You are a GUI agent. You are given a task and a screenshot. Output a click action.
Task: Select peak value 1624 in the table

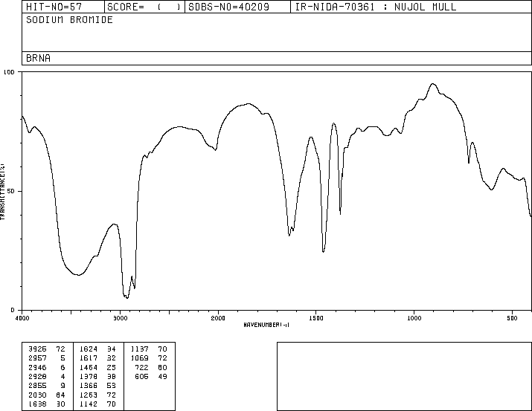click(x=89, y=349)
